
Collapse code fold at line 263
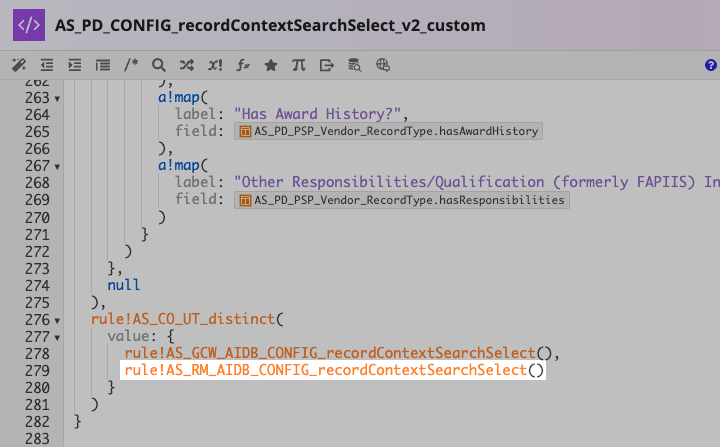(57, 99)
